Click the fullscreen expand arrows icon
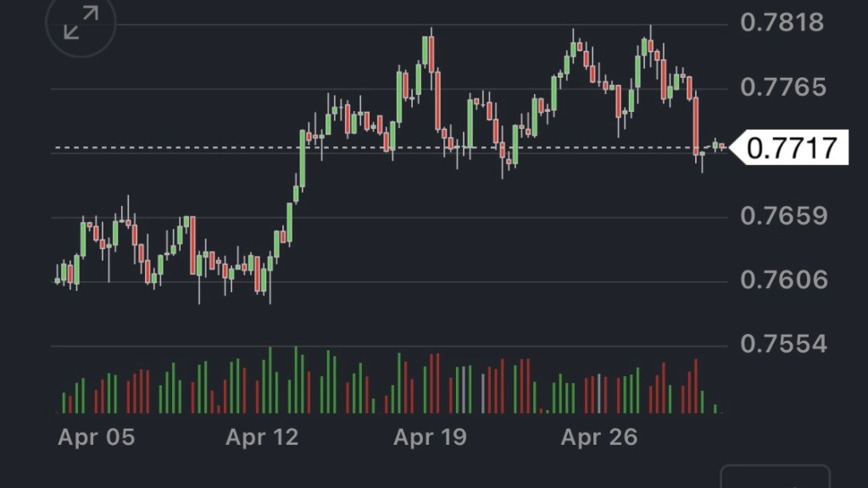Screen dimensions: 868x488 click(x=81, y=23)
